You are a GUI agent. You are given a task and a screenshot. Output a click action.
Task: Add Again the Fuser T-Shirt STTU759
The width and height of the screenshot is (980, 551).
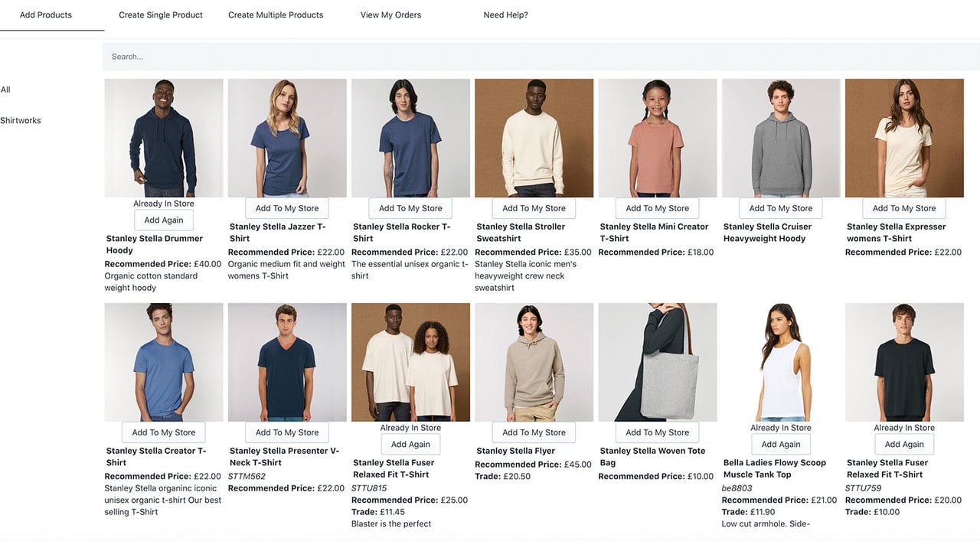(904, 445)
